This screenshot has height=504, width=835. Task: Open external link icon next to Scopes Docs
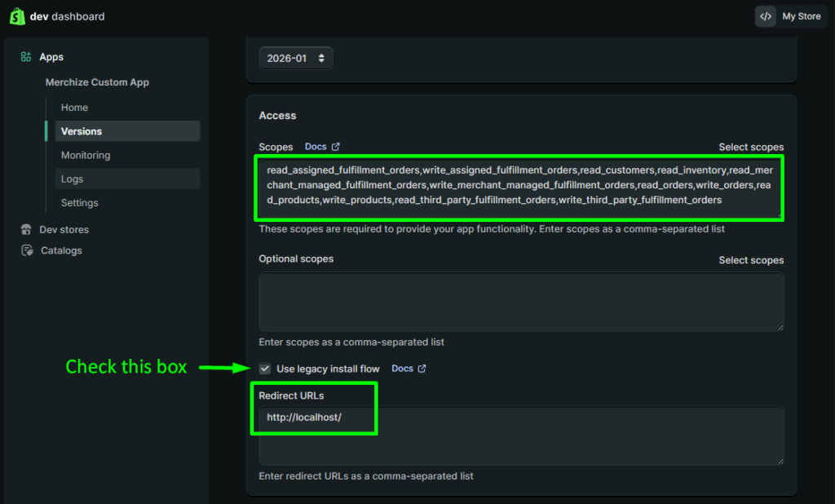click(x=336, y=147)
